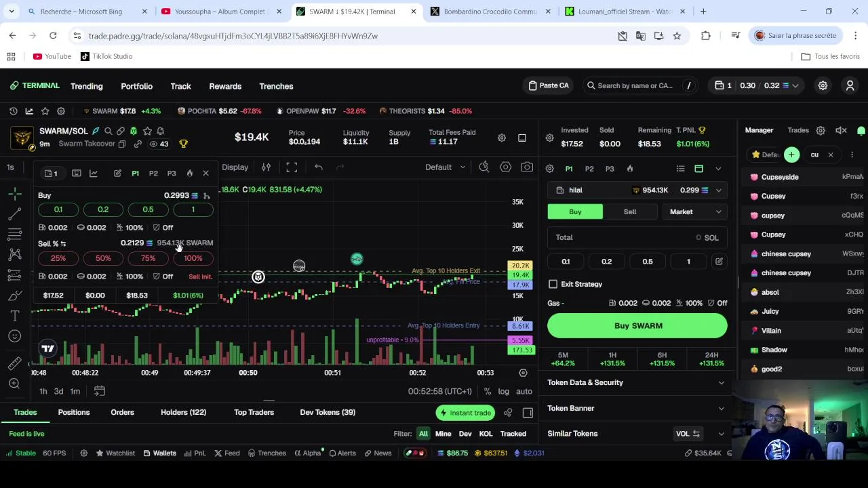Click the search magnifier next to SWARM/SOL
Image resolution: width=868 pixels, height=488 pixels.
pyautogui.click(x=108, y=131)
